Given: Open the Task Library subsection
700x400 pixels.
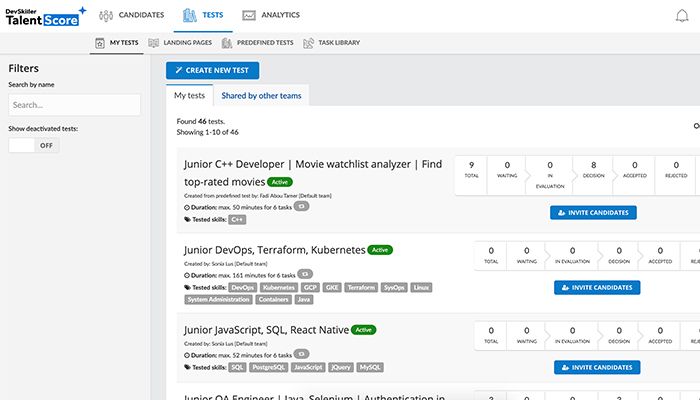Looking at the screenshot, I should coord(331,43).
